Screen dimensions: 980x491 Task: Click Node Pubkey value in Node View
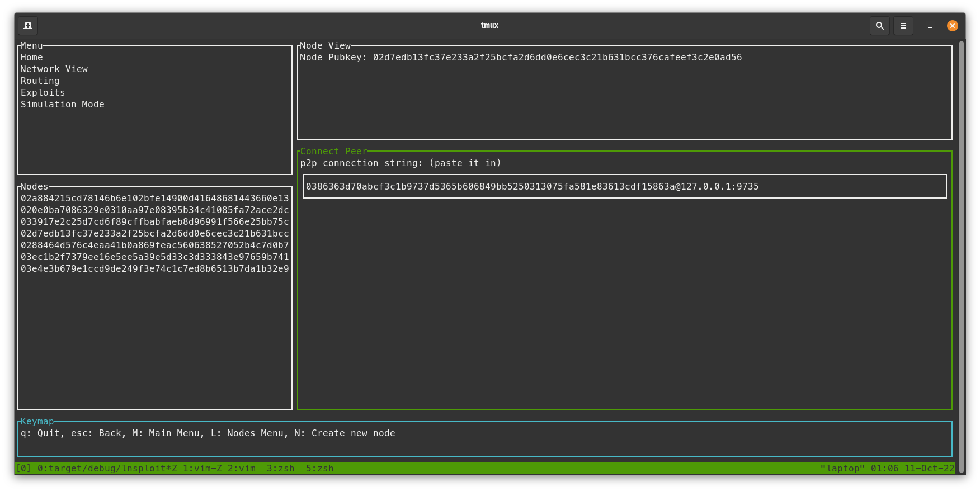click(557, 58)
